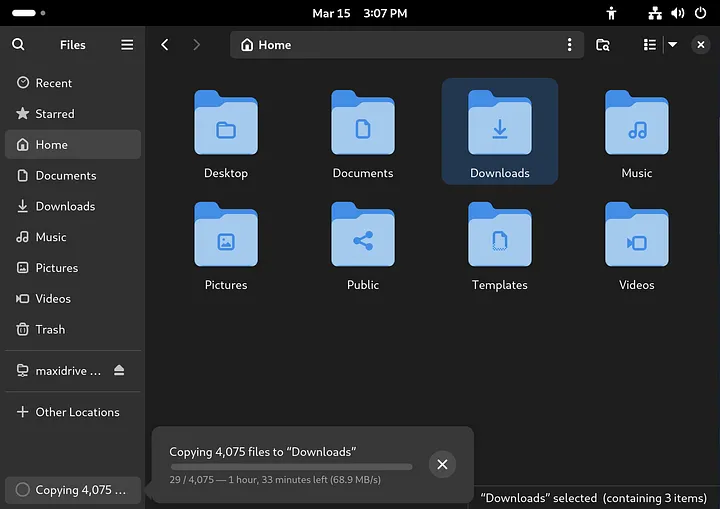Open accessibility menu in top bar
This screenshot has width=720, height=509.
pyautogui.click(x=612, y=13)
